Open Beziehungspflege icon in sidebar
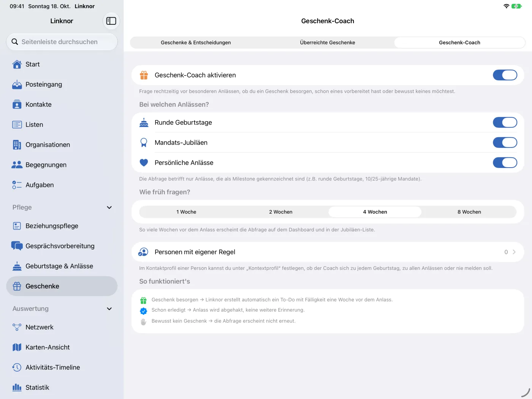This screenshot has height=399, width=532. click(17, 226)
